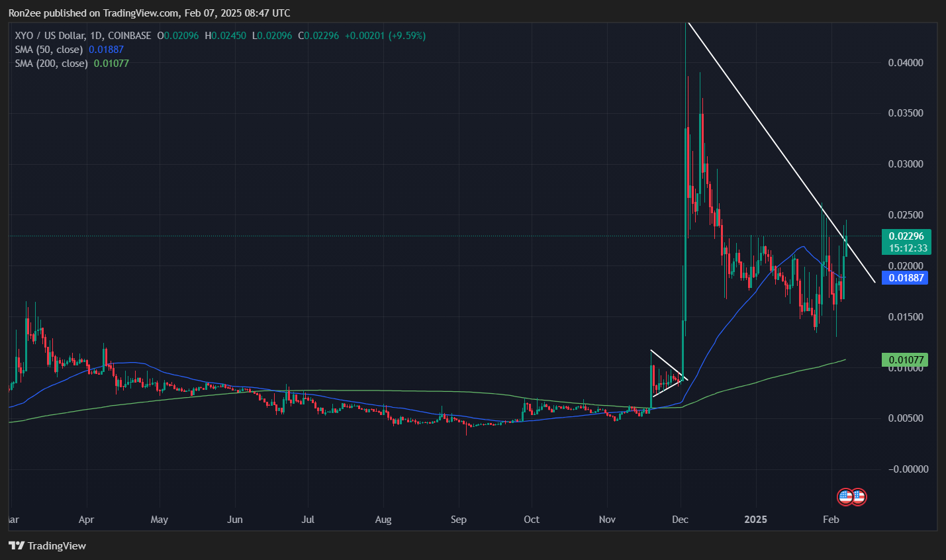This screenshot has width=946, height=560.
Task: Click the Sep label on the time axis
Action: [458, 520]
